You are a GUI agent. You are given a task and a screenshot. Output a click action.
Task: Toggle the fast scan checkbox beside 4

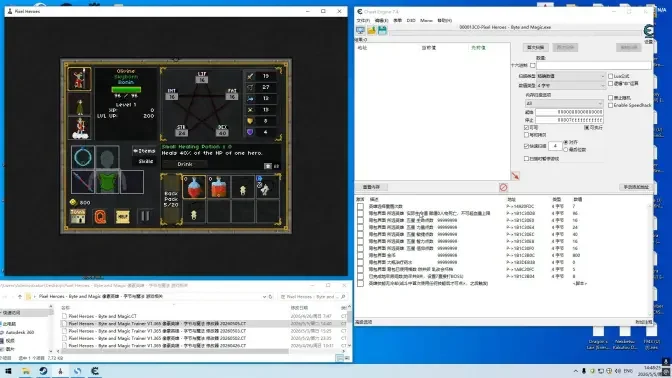[526, 146]
